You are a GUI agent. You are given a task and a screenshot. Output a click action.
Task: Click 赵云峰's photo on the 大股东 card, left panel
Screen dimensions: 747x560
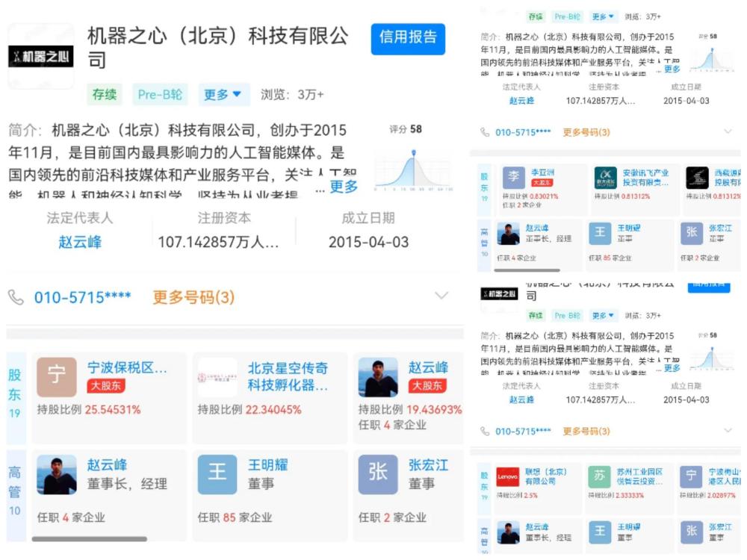click(x=378, y=377)
